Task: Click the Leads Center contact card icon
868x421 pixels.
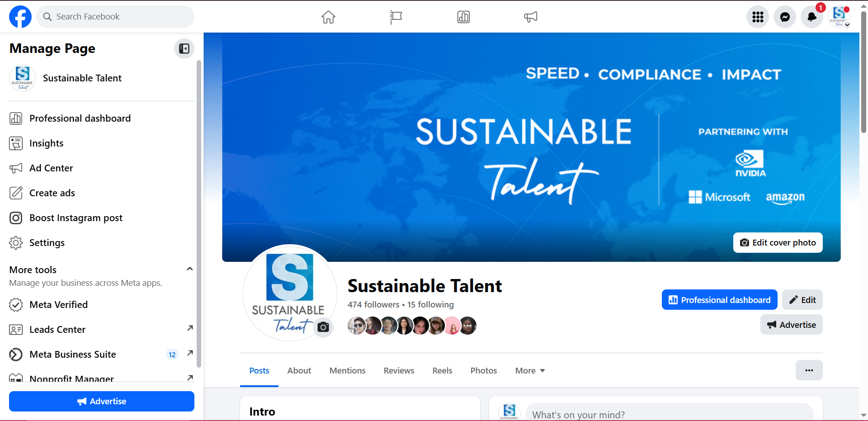Action: pos(16,330)
